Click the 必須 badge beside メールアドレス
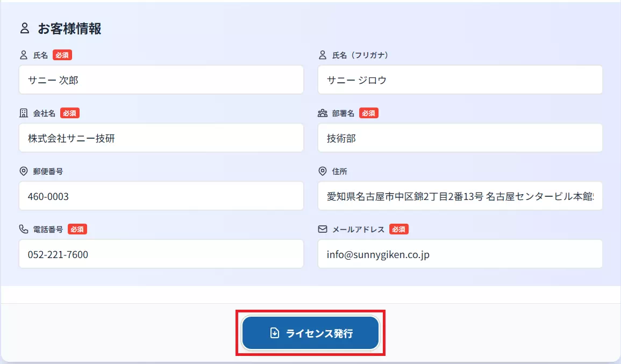Screen dimensions: 621x364 pyautogui.click(x=399, y=229)
